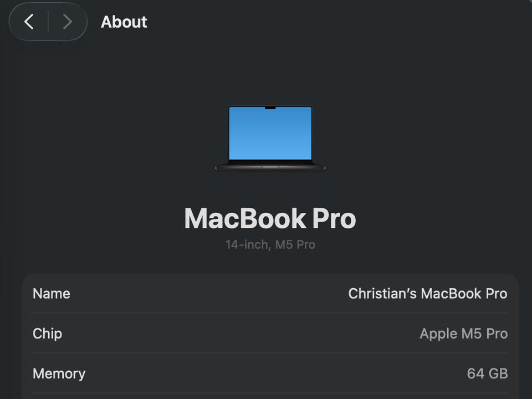This screenshot has height=399, width=532.
Task: Click the "14-inch, M5 Pro" subtitle
Action: point(270,244)
